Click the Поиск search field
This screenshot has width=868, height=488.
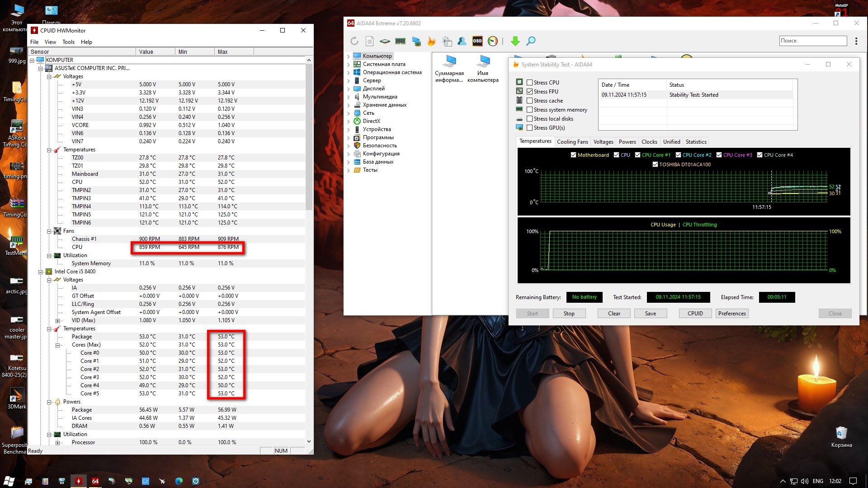pos(812,41)
